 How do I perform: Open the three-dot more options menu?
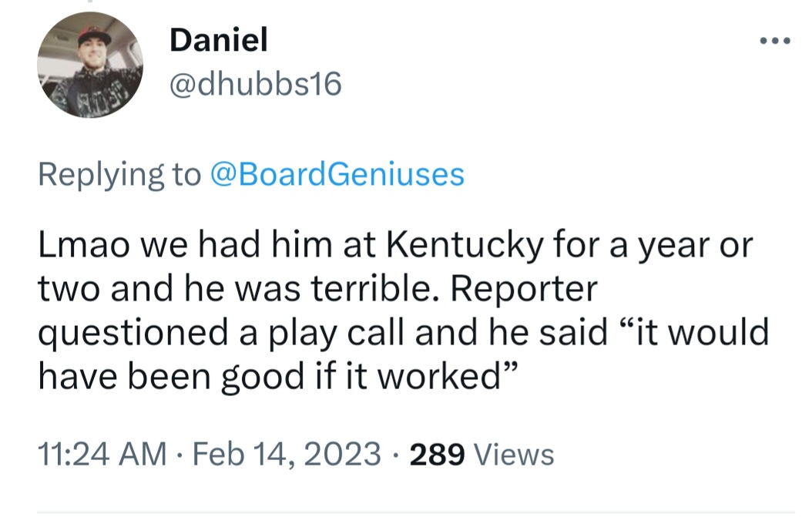[776, 40]
